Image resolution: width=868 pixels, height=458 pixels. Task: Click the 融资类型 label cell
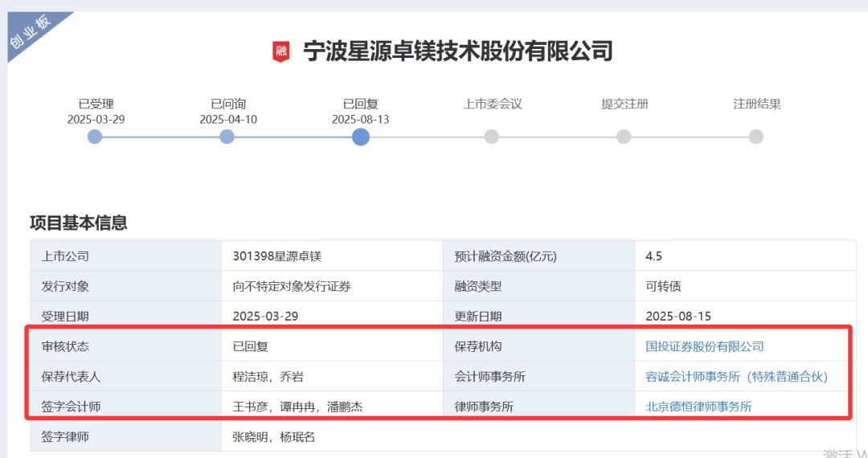(538, 287)
